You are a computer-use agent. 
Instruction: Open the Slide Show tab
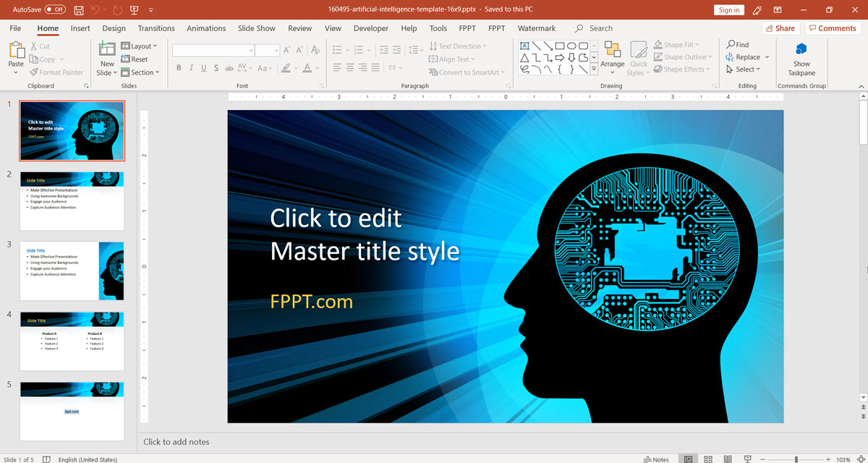pyautogui.click(x=256, y=28)
